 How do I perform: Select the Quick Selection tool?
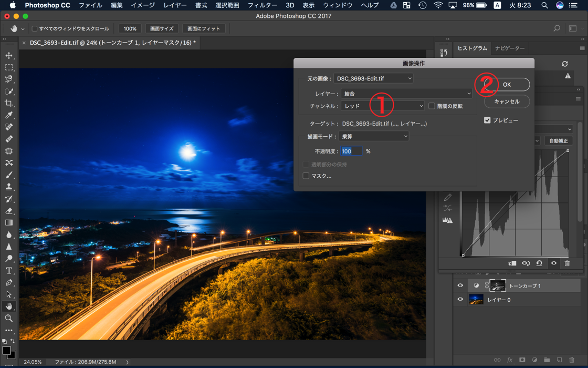(x=9, y=91)
